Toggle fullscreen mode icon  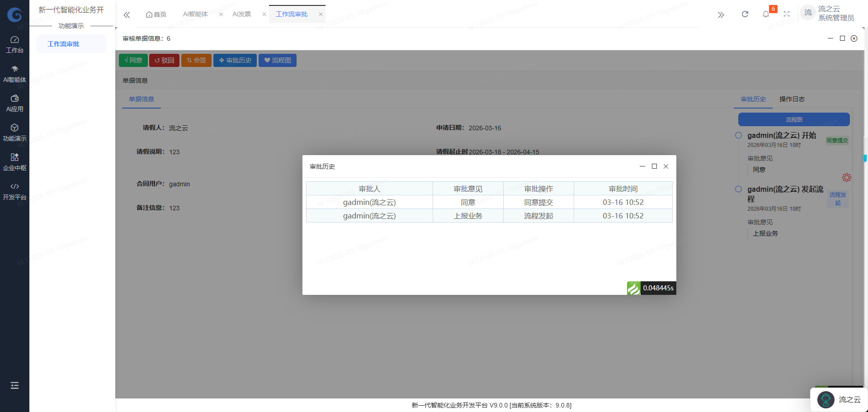pos(787,14)
